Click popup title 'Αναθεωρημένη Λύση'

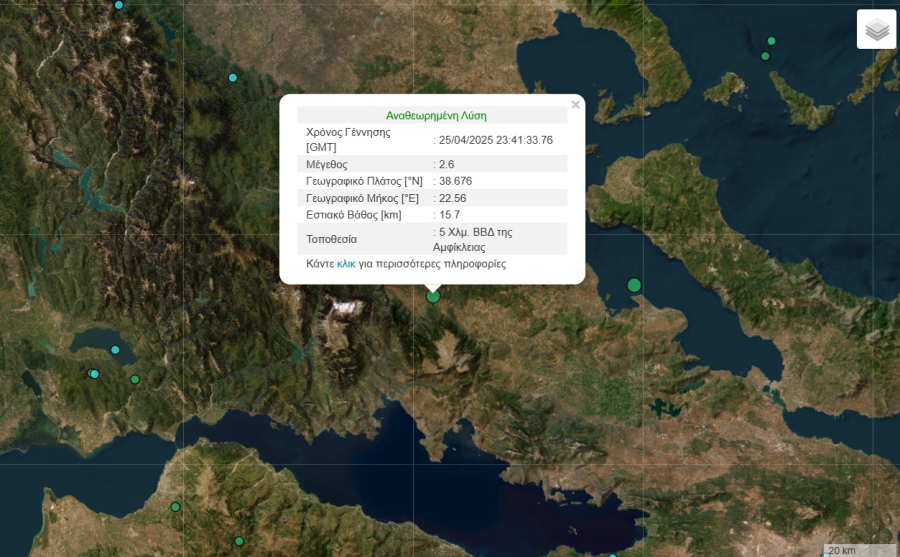pos(436,115)
